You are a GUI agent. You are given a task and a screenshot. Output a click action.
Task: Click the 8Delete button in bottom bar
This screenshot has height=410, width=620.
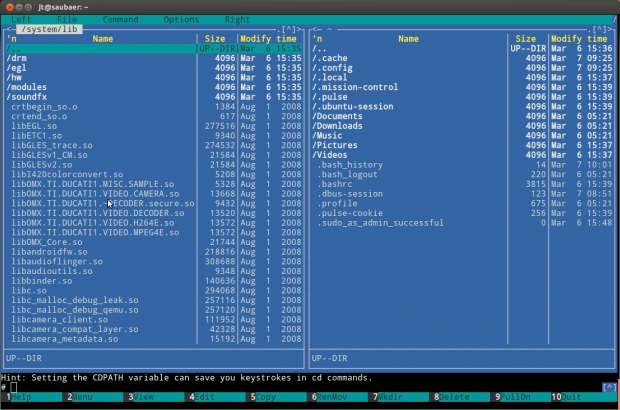pos(455,397)
